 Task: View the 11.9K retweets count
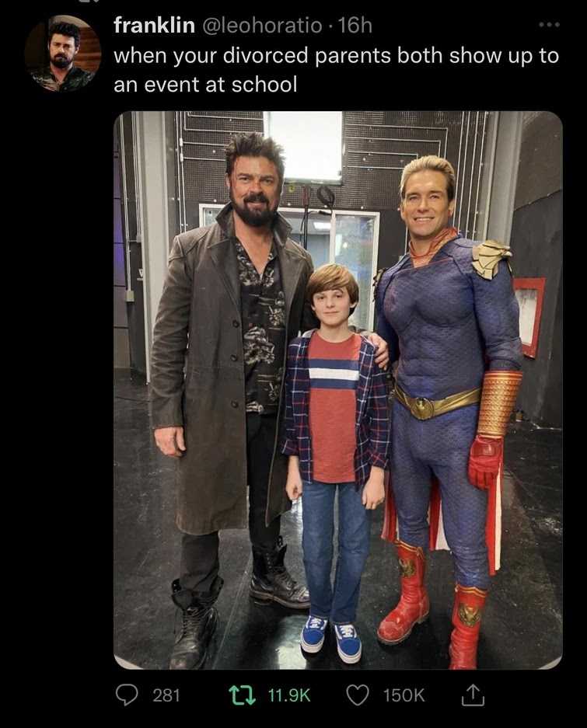(289, 695)
